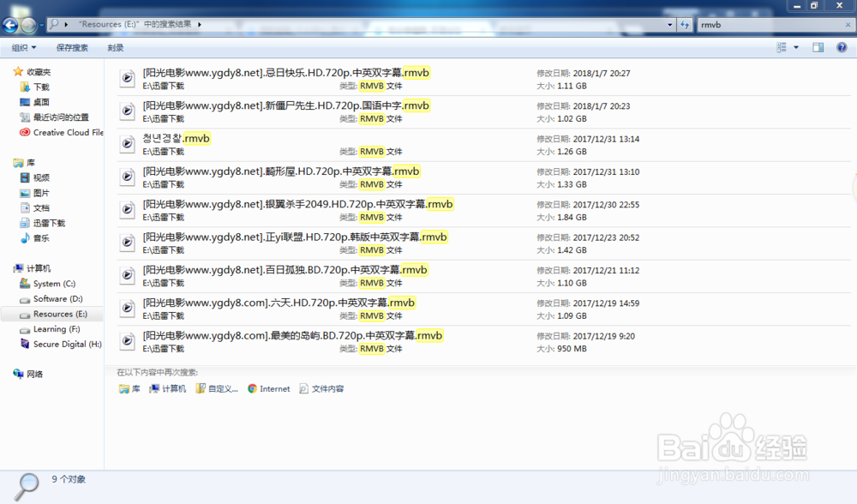Image resolution: width=857 pixels, height=504 pixels.
Task: Click the search magnifier icon in address bar
Action: click(53, 24)
